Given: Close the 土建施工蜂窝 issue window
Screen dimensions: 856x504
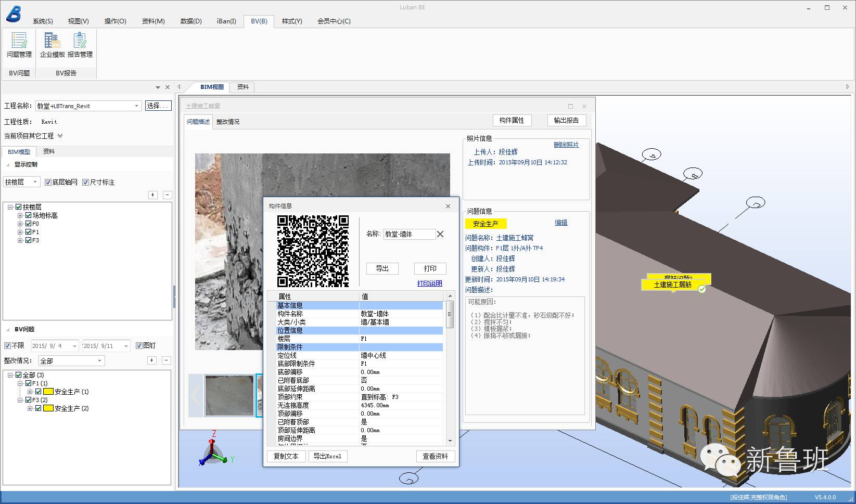Looking at the screenshot, I should pos(584,106).
